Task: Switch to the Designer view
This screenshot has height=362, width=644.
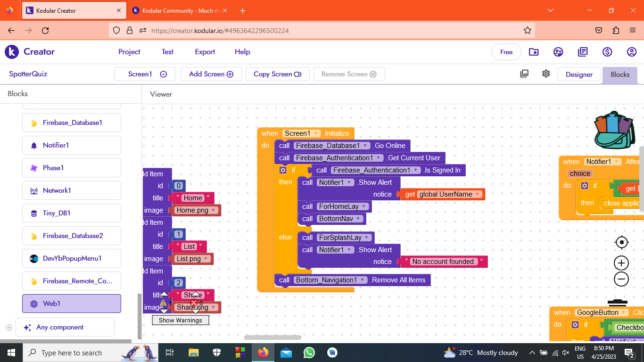Action: pyautogui.click(x=579, y=74)
